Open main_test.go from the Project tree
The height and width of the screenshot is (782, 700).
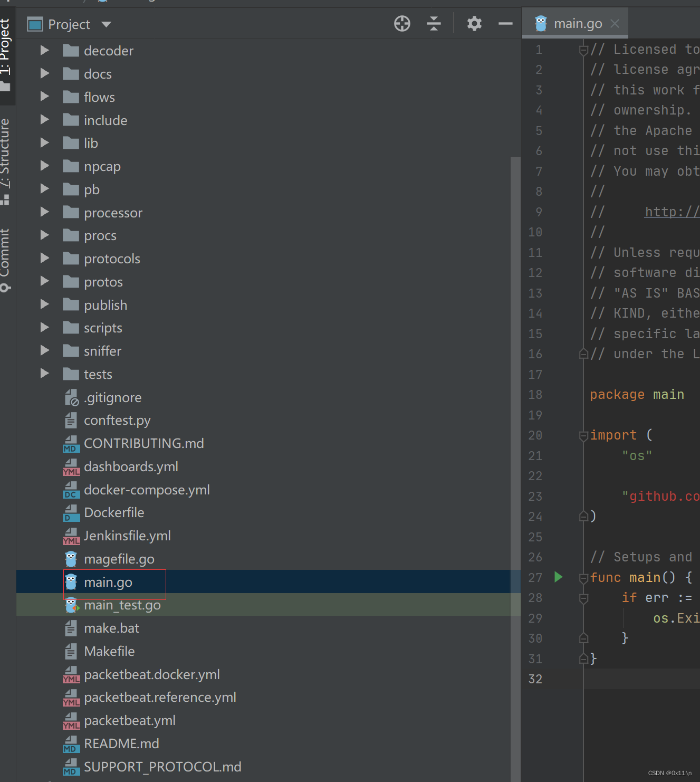coord(122,605)
